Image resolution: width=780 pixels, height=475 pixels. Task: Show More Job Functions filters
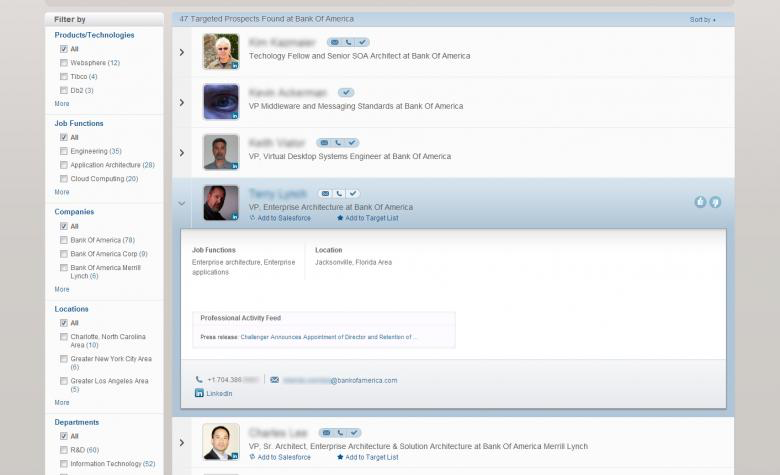pyautogui.click(x=62, y=192)
